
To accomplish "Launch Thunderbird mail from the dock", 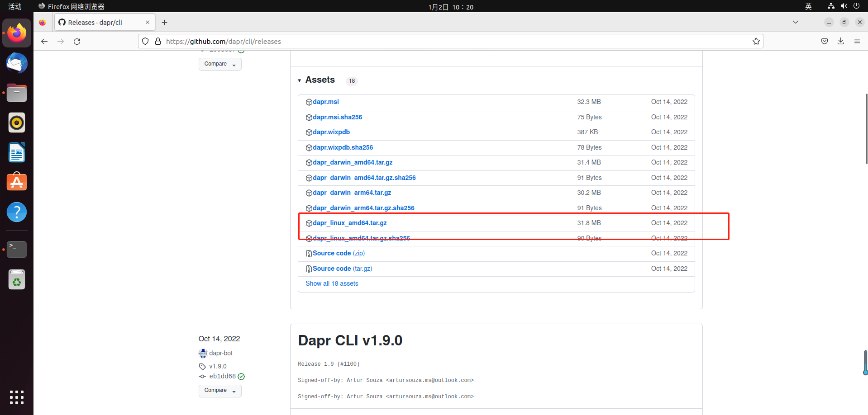I will click(17, 63).
